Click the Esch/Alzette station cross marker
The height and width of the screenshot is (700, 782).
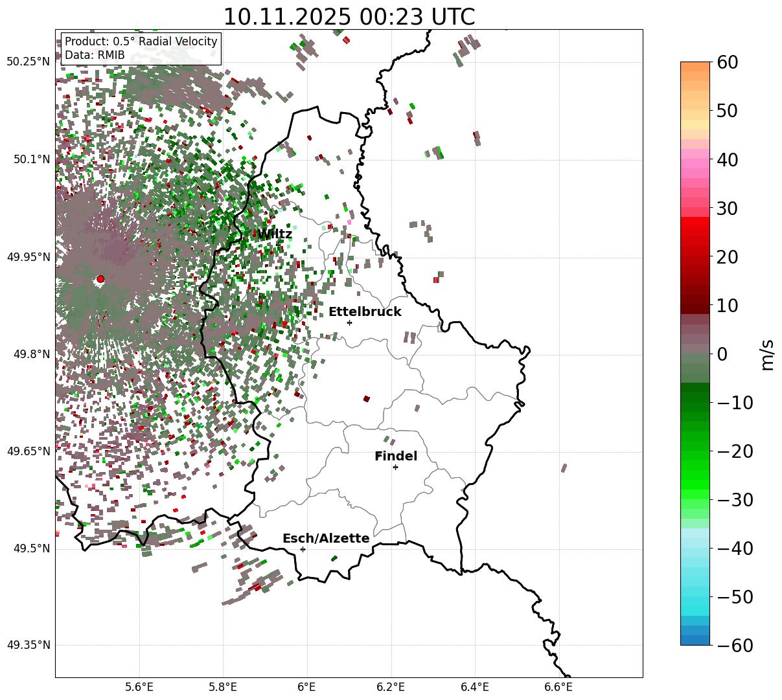(x=303, y=549)
